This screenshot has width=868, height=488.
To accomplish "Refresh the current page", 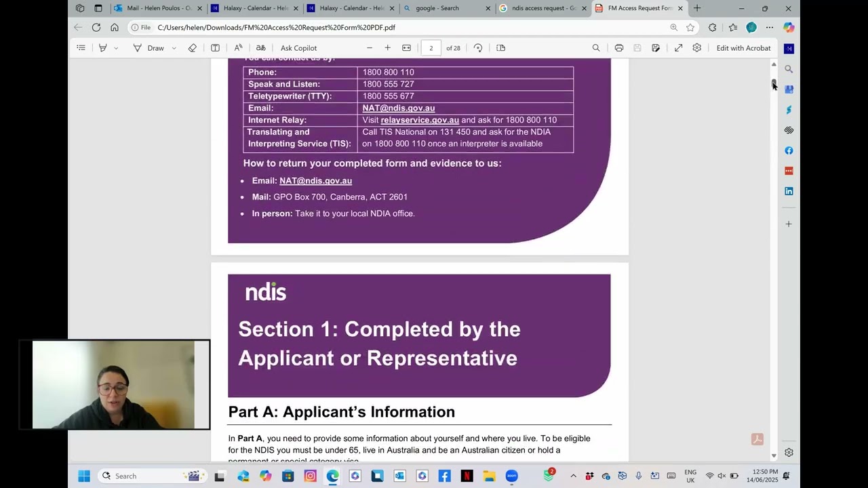I will coord(96,28).
